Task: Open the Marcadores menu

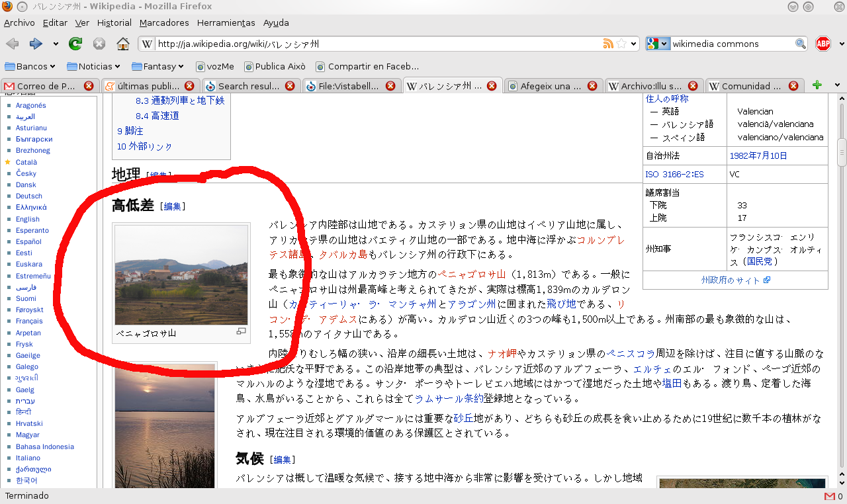Action: (x=164, y=22)
